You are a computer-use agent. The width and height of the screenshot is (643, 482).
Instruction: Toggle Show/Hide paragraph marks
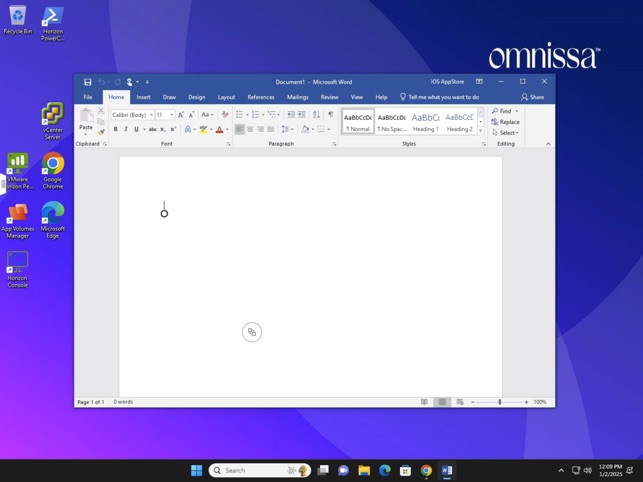331,114
